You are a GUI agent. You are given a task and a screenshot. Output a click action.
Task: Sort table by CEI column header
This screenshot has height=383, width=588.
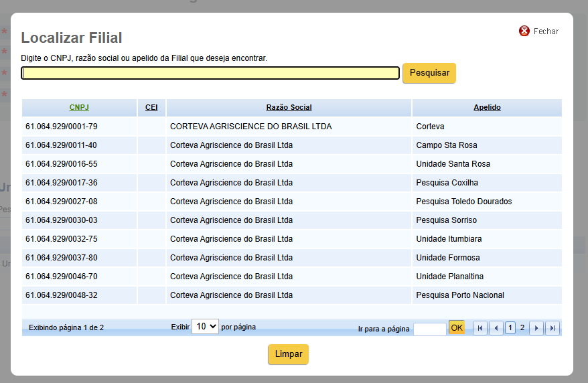coord(151,108)
